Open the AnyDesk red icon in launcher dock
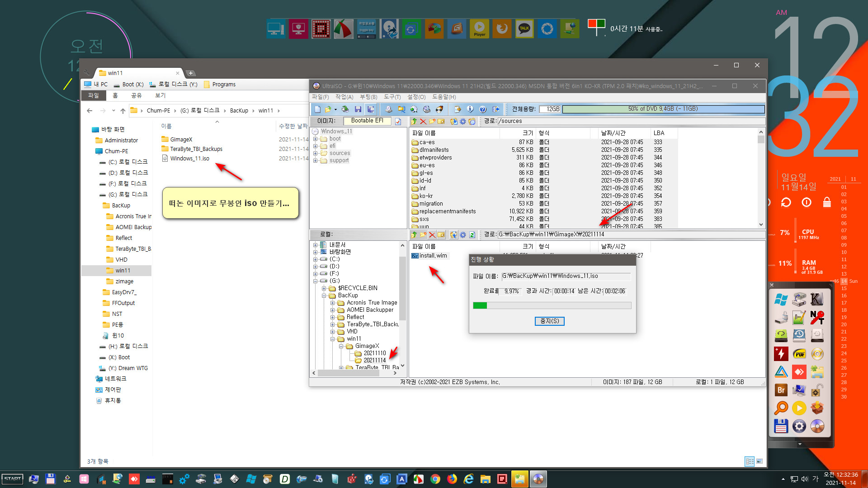 click(799, 372)
